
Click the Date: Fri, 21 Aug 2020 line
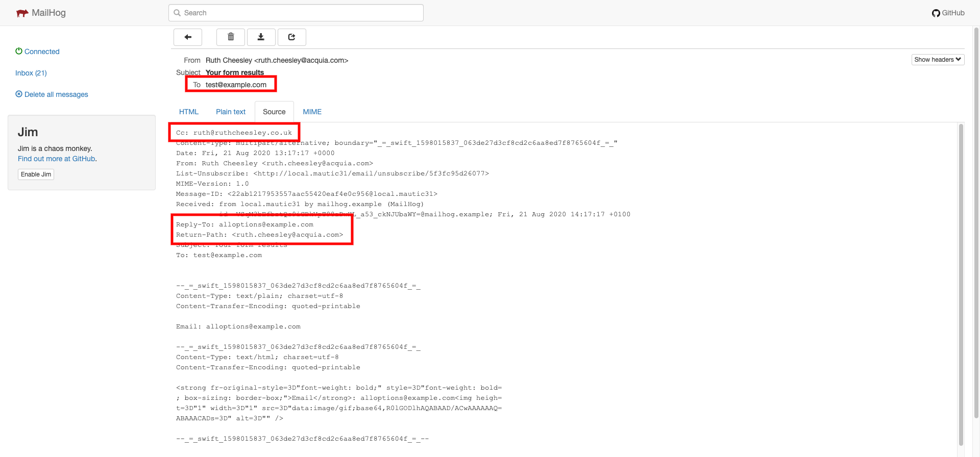255,153
